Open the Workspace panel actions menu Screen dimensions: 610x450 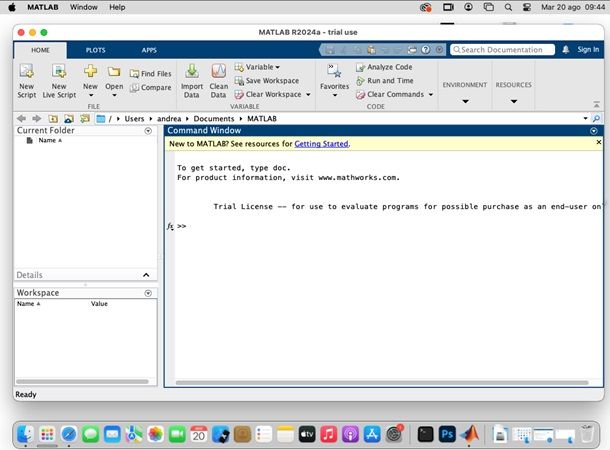pos(148,293)
